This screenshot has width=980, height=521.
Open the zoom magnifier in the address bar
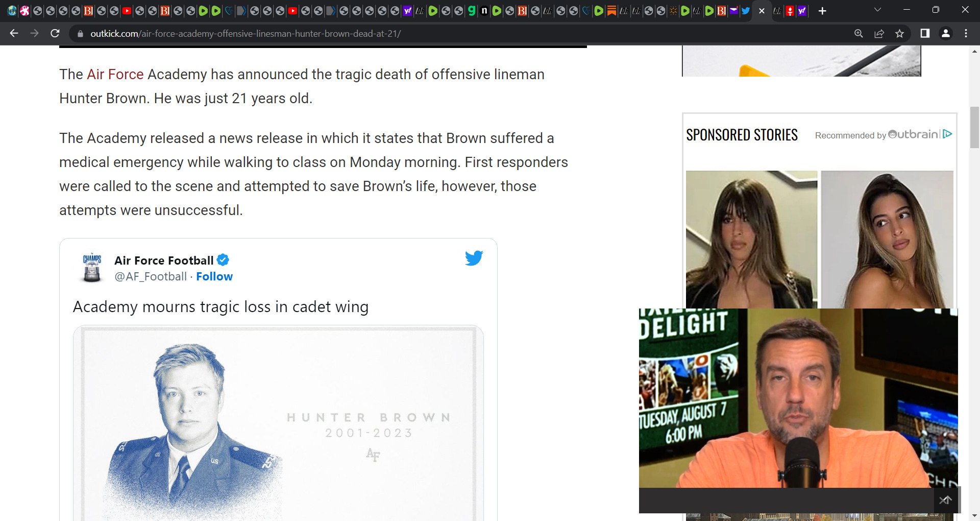pos(859,33)
